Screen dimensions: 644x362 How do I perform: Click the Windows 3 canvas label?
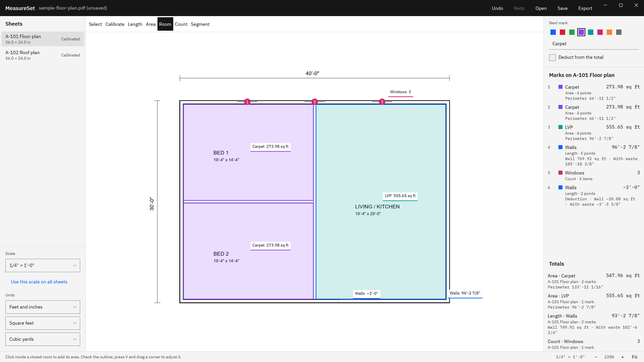pyautogui.click(x=400, y=92)
